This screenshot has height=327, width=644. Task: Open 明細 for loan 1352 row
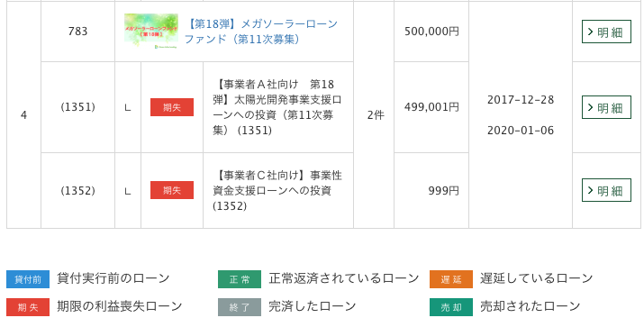606,190
